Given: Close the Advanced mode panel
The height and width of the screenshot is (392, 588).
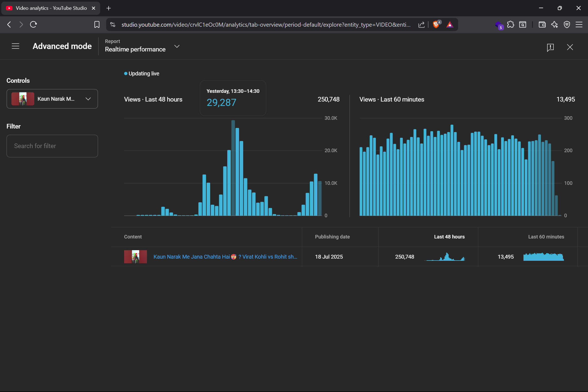Looking at the screenshot, I should click(570, 47).
